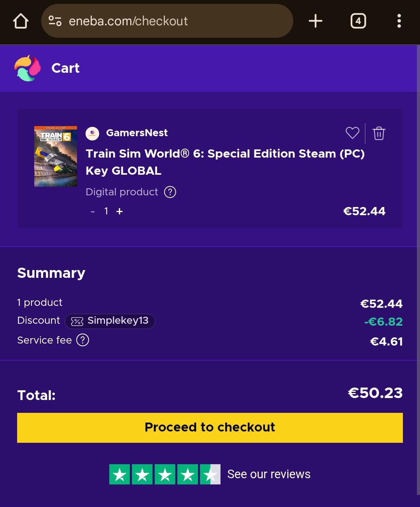The height and width of the screenshot is (507, 420).
Task: Open site info icon in address bar
Action: 55,21
